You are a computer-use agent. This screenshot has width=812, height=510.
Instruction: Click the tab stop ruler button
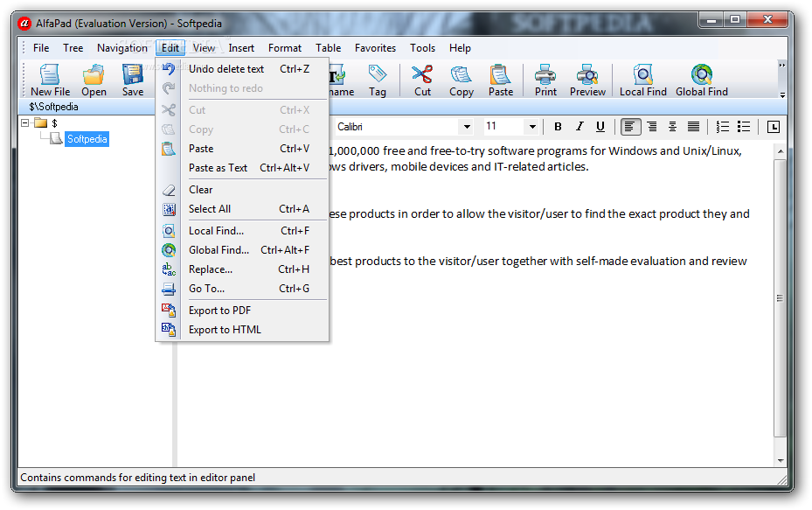774,127
